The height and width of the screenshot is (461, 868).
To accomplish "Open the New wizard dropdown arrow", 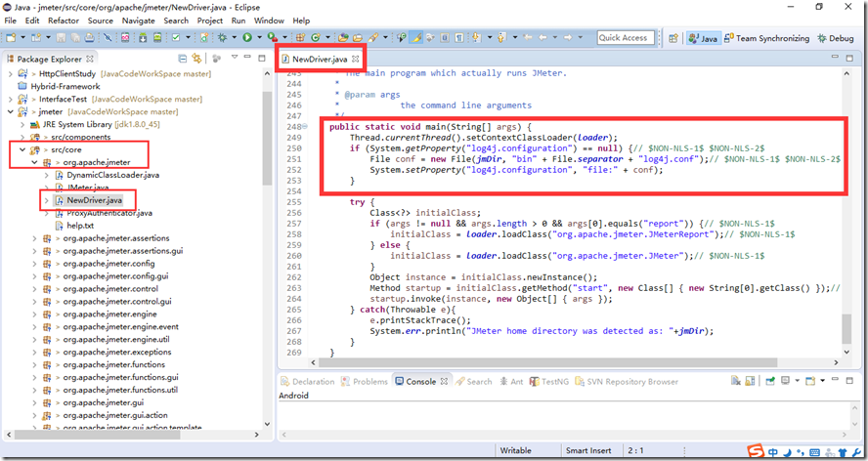I will click(22, 38).
